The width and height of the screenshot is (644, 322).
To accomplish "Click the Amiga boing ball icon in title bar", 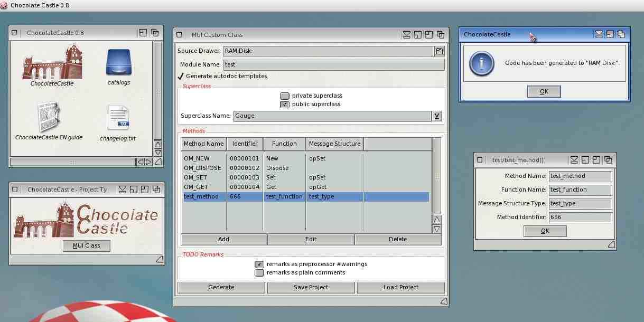I will click(x=4, y=5).
